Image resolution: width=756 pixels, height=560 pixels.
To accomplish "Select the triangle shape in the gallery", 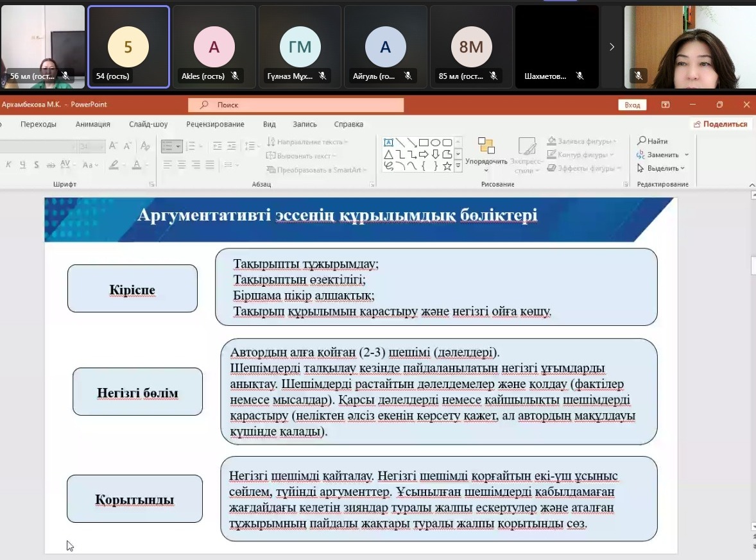I will pyautogui.click(x=388, y=154).
